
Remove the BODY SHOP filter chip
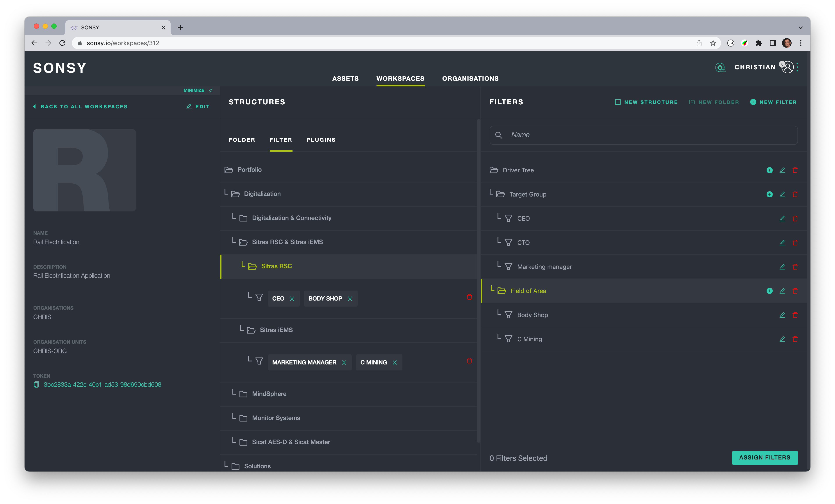coord(350,298)
